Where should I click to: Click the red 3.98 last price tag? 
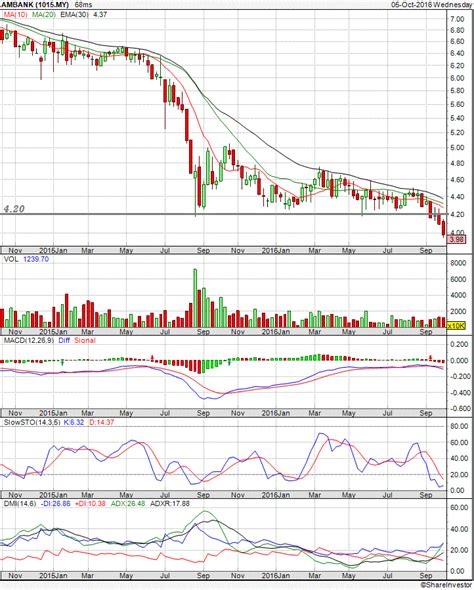tap(456, 239)
